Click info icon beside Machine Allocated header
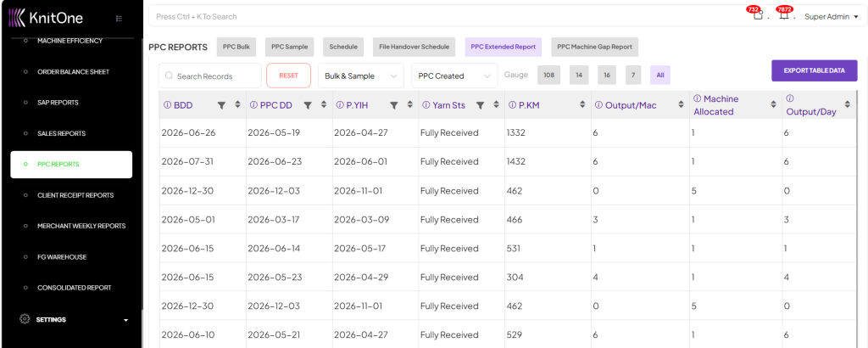868x348 pixels. pyautogui.click(x=698, y=98)
